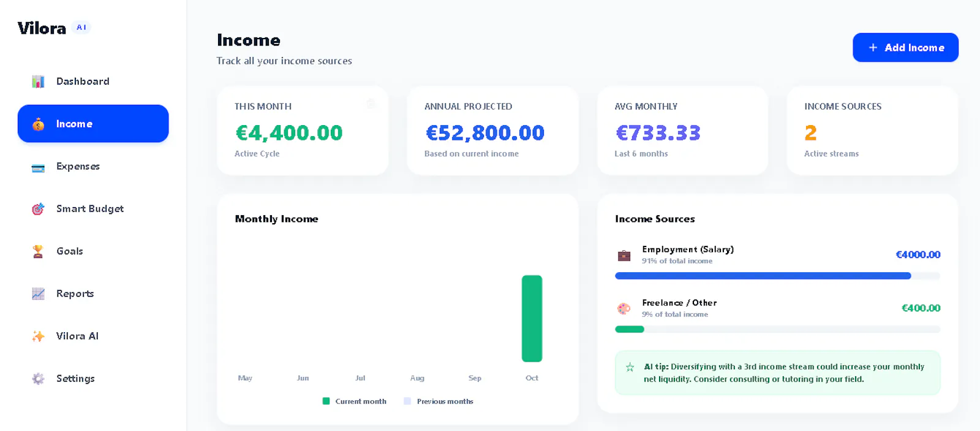Viewport: 980px width, 431px height.
Task: Click "Freelance / Other" source name
Action: 679,303
